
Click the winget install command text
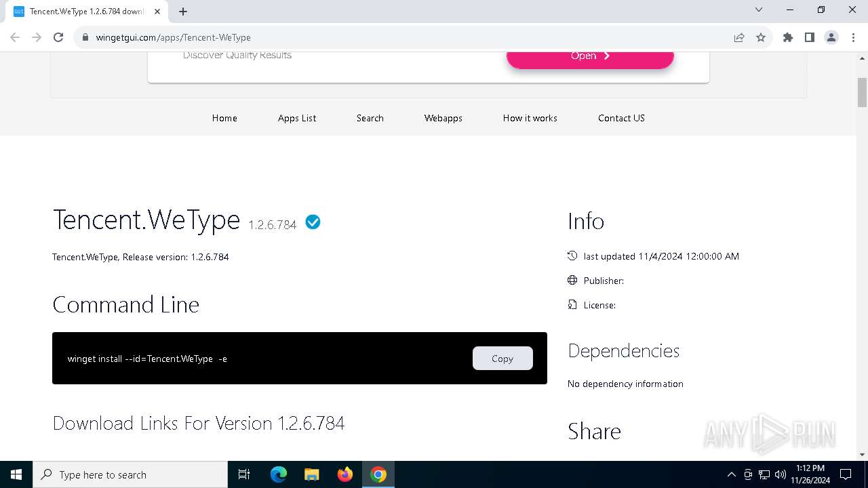tap(147, 359)
